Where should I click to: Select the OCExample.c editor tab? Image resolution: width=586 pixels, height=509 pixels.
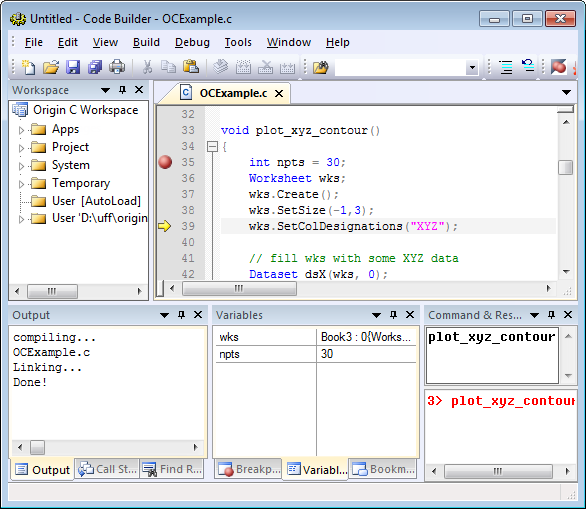coord(233,93)
